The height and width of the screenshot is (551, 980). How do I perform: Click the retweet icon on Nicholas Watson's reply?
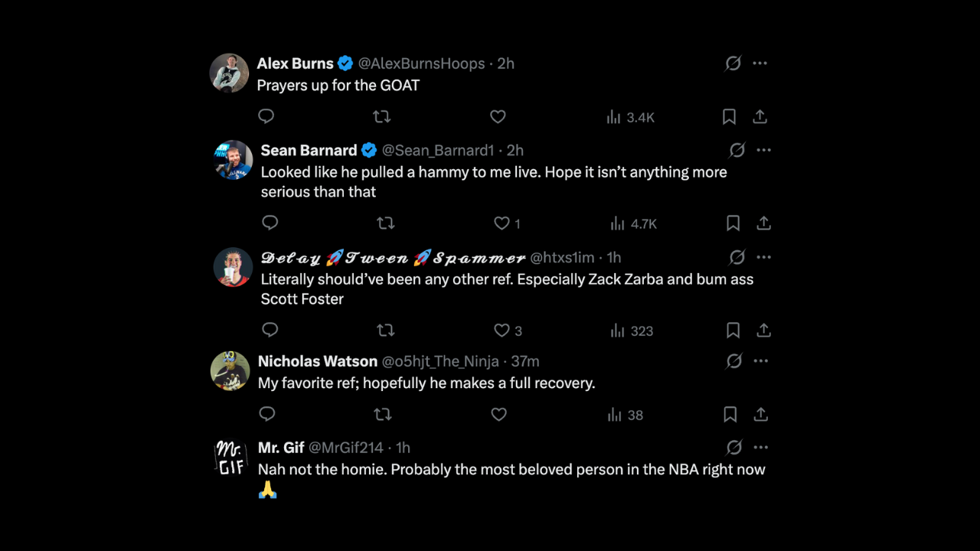[x=382, y=414]
